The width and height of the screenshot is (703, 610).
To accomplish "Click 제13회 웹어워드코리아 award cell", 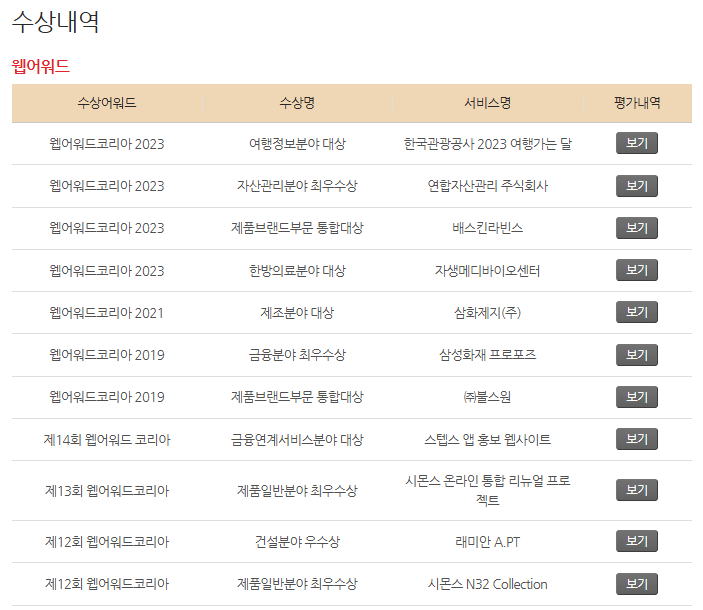I will coord(107,491).
